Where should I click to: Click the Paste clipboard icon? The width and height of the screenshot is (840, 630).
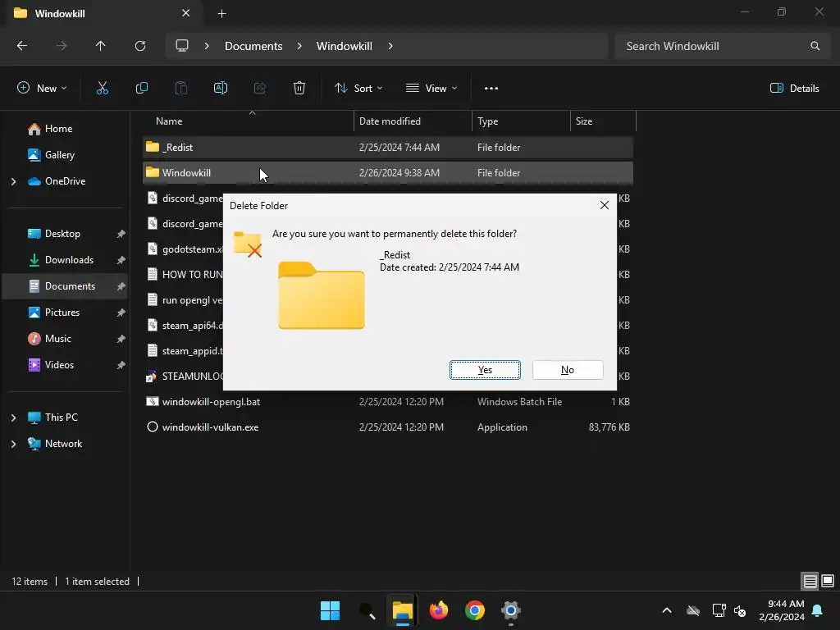click(x=181, y=89)
